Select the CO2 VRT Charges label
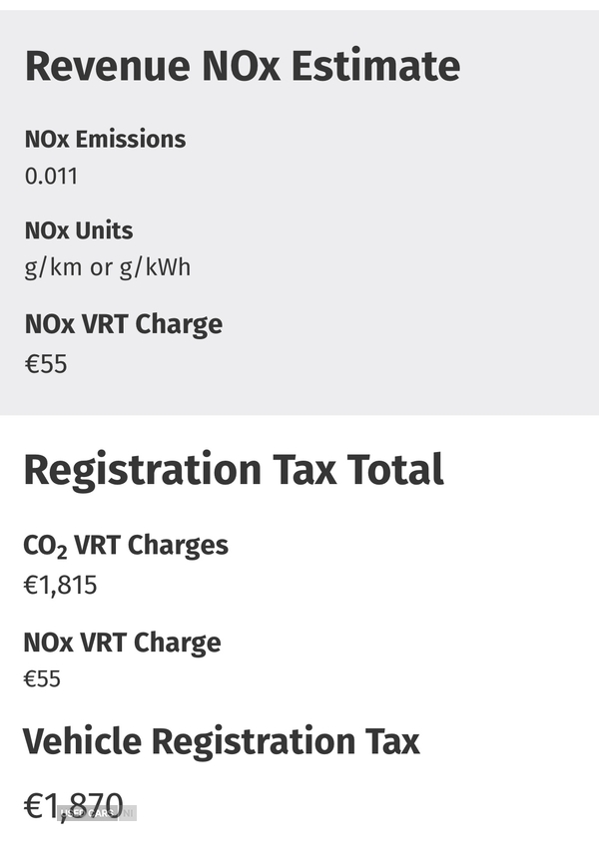Screen dimensions: 599x868 click(126, 546)
